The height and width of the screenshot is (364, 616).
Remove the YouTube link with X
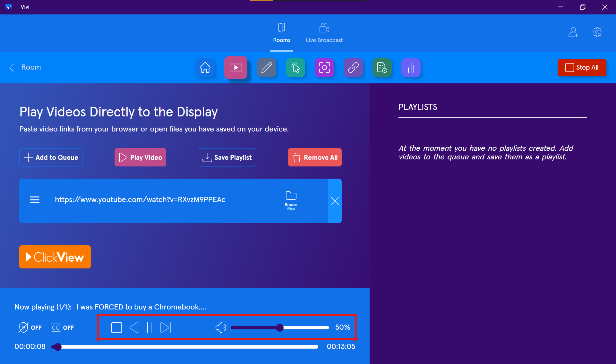[335, 201]
